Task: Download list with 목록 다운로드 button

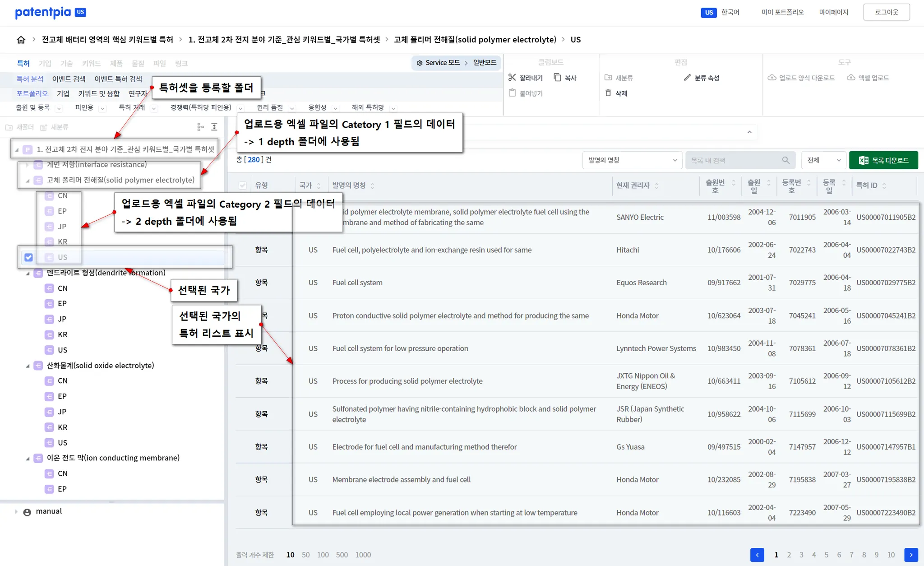Action: (883, 160)
